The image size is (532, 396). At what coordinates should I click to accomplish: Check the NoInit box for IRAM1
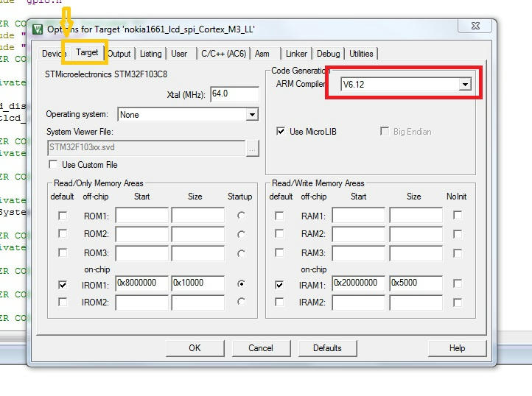tap(458, 283)
